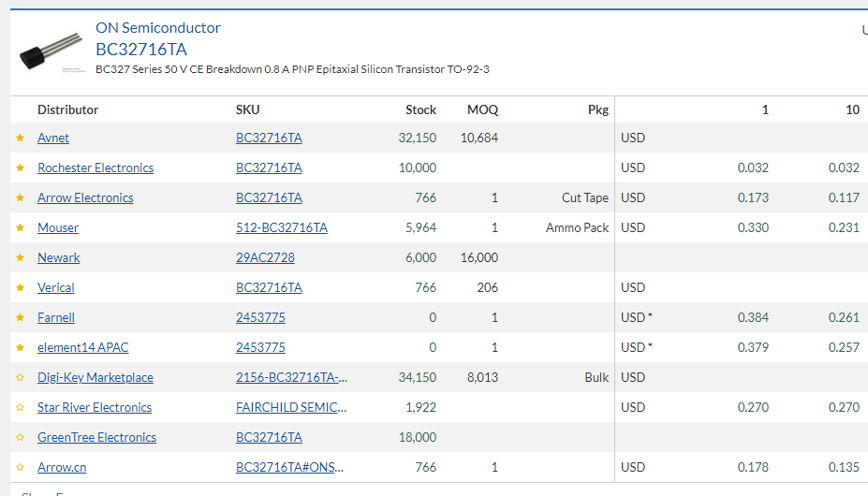Select the Cut Tape packaging cell
Viewport: 868px width, 496px height.
tap(585, 197)
